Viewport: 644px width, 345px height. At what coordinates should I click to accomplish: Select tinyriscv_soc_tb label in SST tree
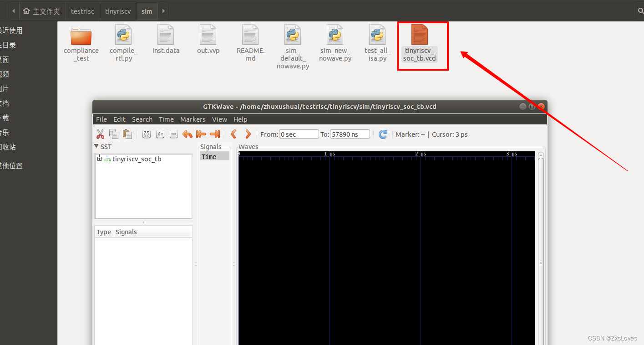pyautogui.click(x=137, y=159)
